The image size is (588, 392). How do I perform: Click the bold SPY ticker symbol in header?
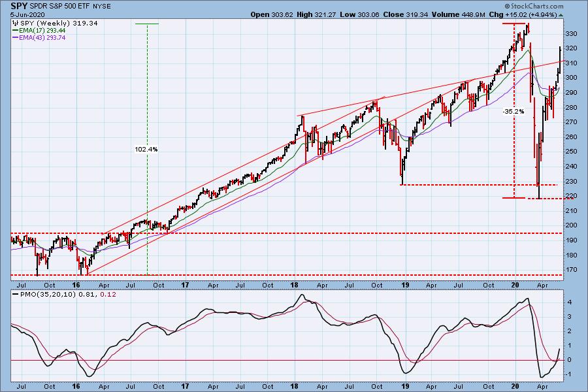[19, 6]
